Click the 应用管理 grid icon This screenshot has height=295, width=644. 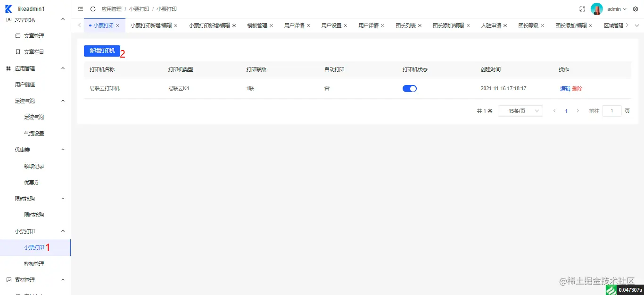coord(8,68)
